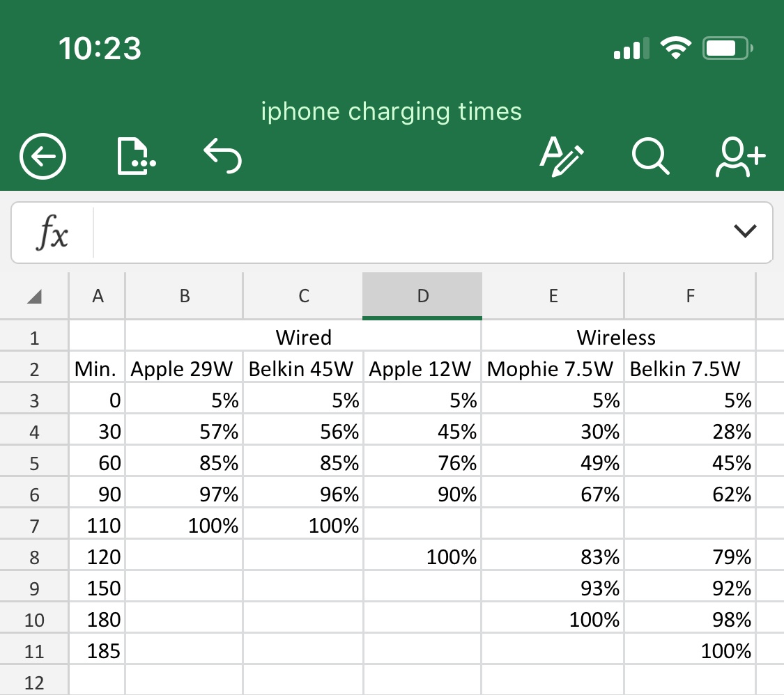Tap the back arrow button
This screenshot has width=784, height=695.
(43, 157)
